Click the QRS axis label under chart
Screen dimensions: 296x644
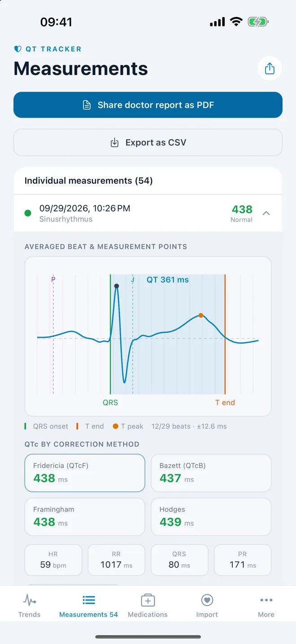pyautogui.click(x=110, y=402)
